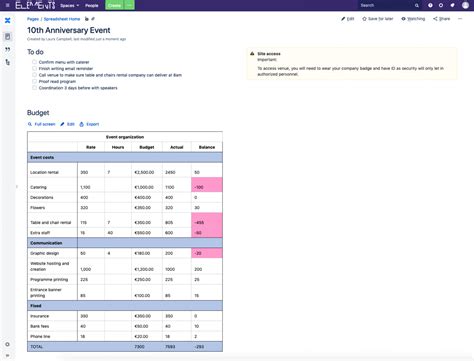
Task: Open the more actions ellipsis menu
Action: (460, 19)
